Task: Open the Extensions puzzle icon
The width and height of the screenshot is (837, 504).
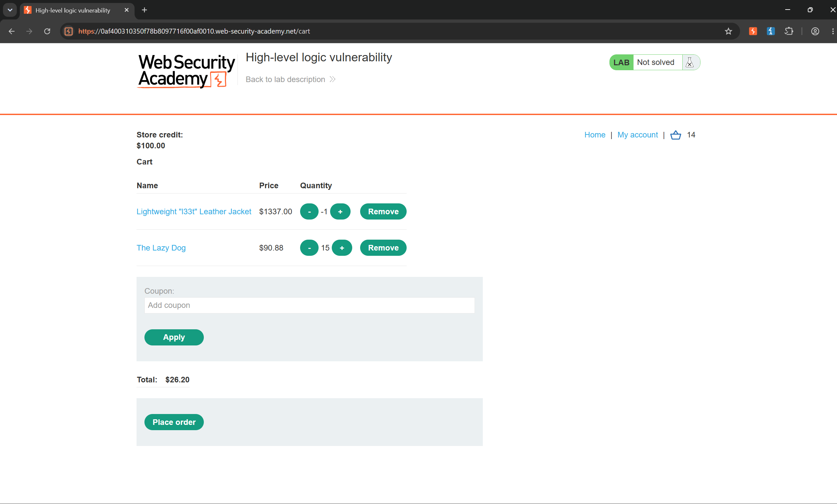Action: click(789, 31)
